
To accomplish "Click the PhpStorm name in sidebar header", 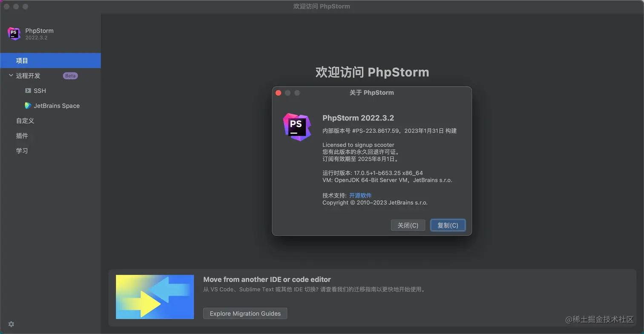I will tap(39, 31).
